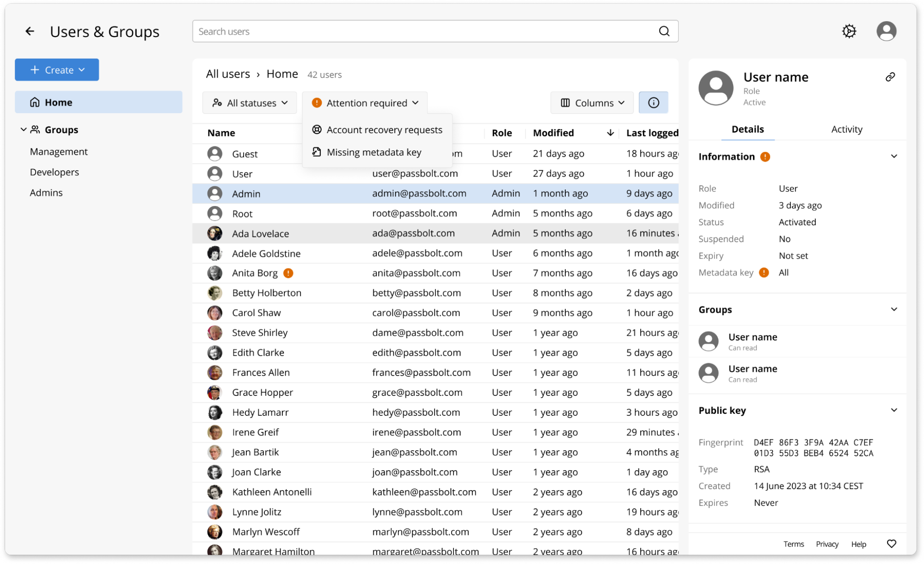
Task: Toggle the info details panel button
Action: (x=653, y=103)
